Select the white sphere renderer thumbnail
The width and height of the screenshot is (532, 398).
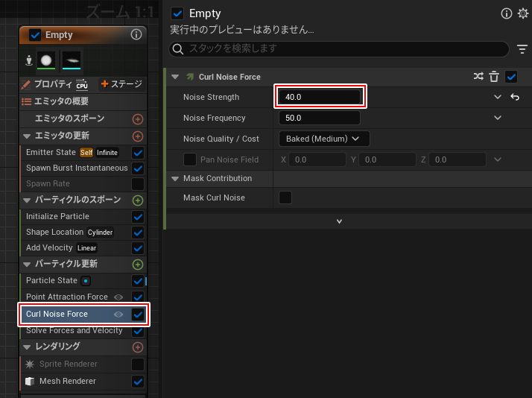coord(46,60)
